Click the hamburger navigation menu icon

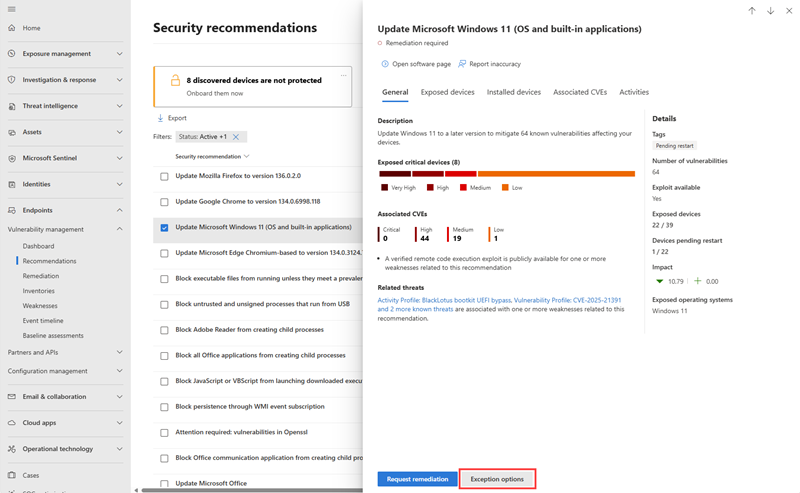tap(11, 9)
